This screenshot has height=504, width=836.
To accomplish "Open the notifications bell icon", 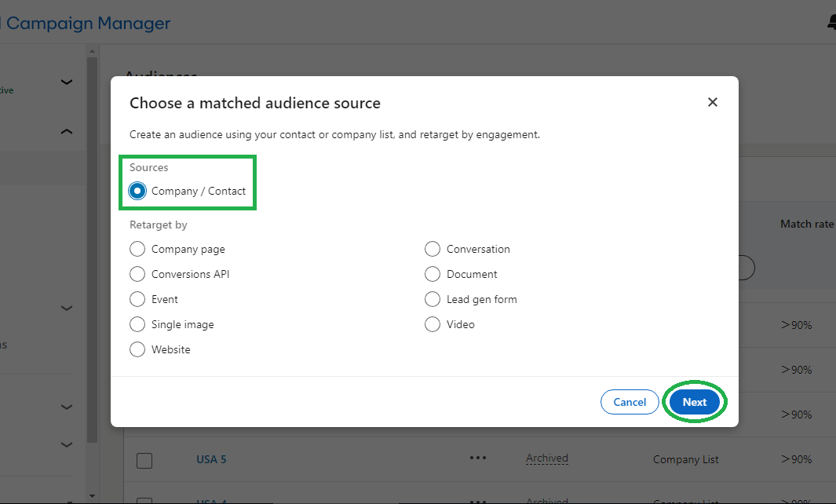I will point(831,23).
